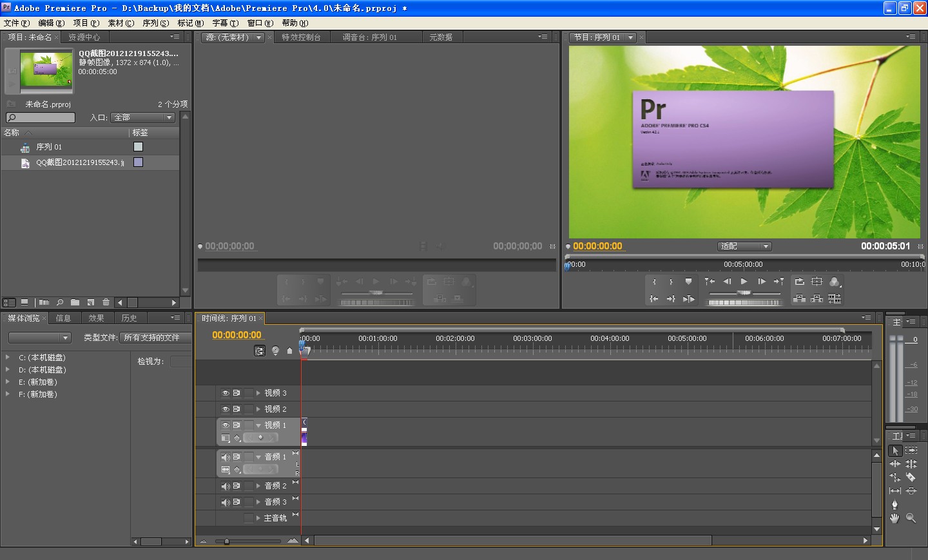This screenshot has height=560, width=928.
Task: Open the program monitor zoom-fit dropdown
Action: 744,246
